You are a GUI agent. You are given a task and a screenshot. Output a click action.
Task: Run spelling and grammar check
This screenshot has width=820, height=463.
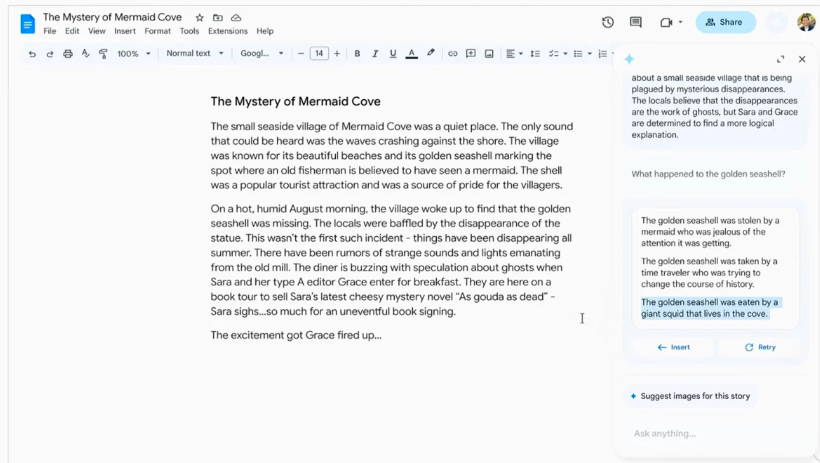pyautogui.click(x=86, y=54)
